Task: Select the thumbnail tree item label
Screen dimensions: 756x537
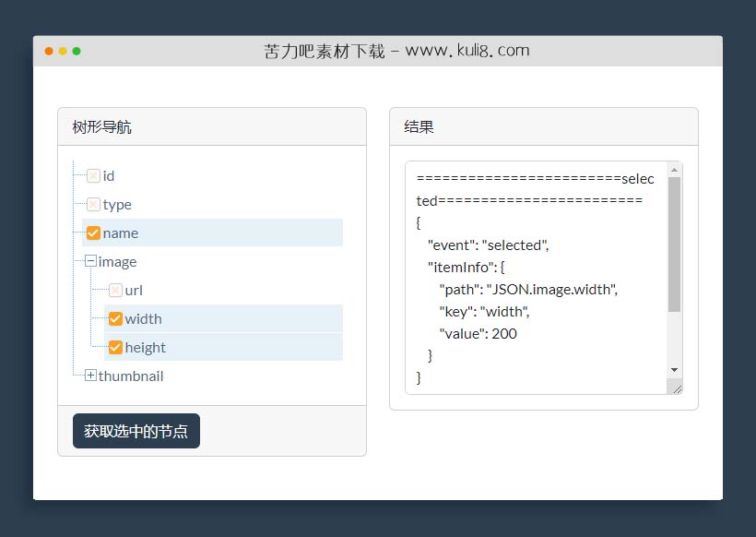Action: click(x=131, y=376)
